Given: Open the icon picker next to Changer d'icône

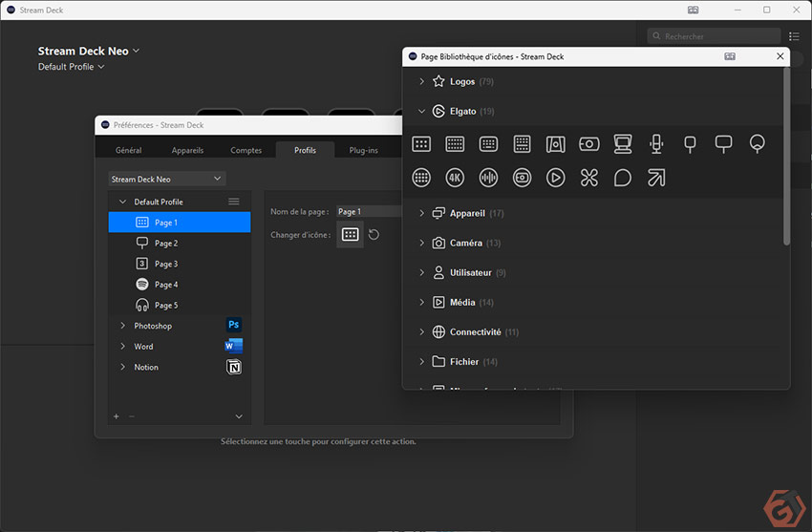Looking at the screenshot, I should pos(350,234).
